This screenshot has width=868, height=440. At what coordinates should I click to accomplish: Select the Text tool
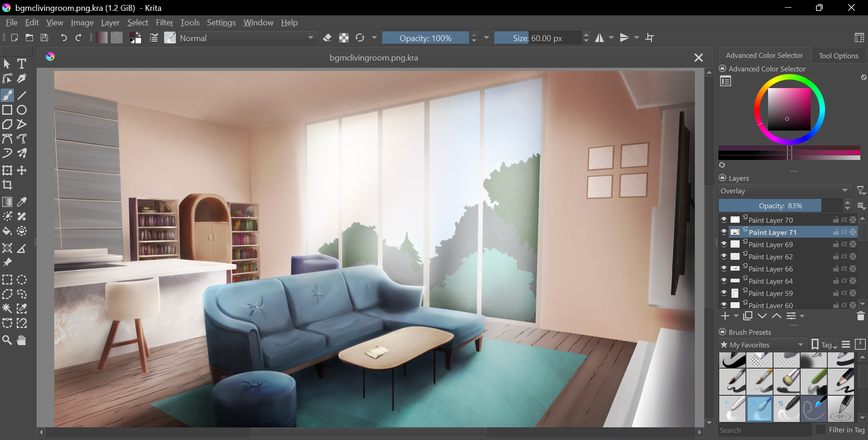coord(22,64)
